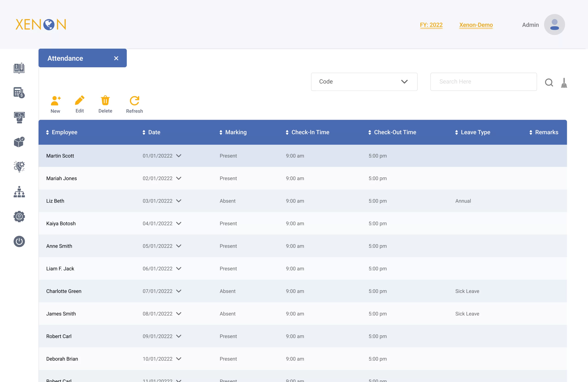The image size is (588, 382).
Task: Click the broom clear-search icon
Action: point(564,83)
